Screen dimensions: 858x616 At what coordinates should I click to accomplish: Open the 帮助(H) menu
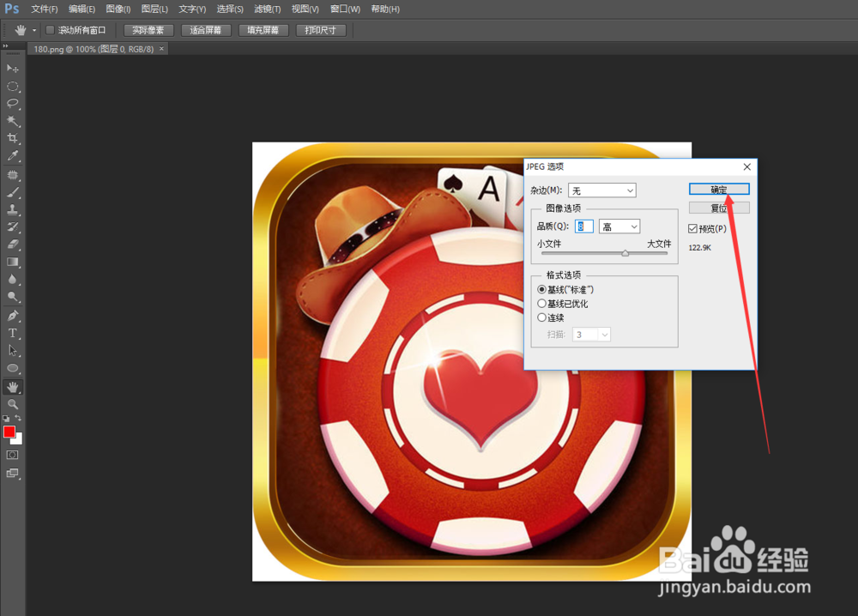(385, 9)
